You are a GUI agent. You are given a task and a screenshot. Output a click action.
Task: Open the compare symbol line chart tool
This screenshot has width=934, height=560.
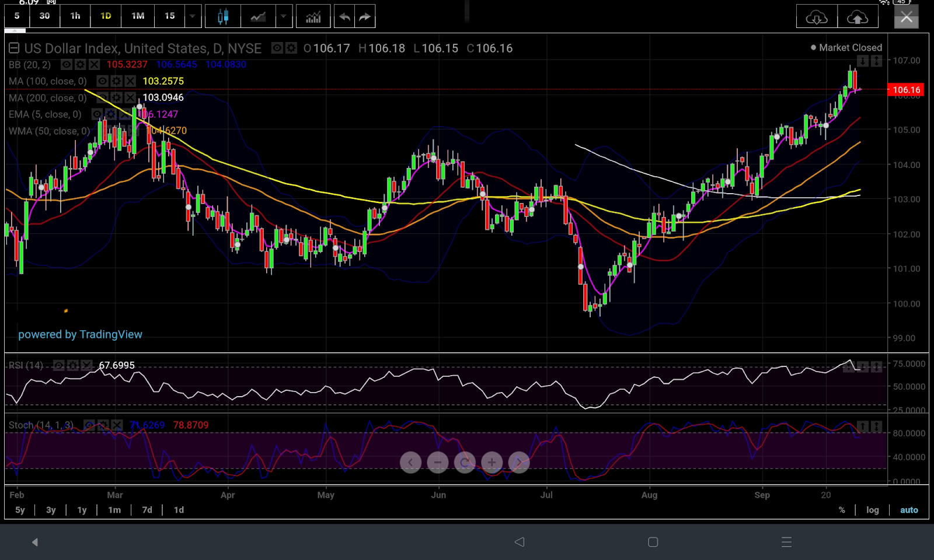(x=258, y=16)
